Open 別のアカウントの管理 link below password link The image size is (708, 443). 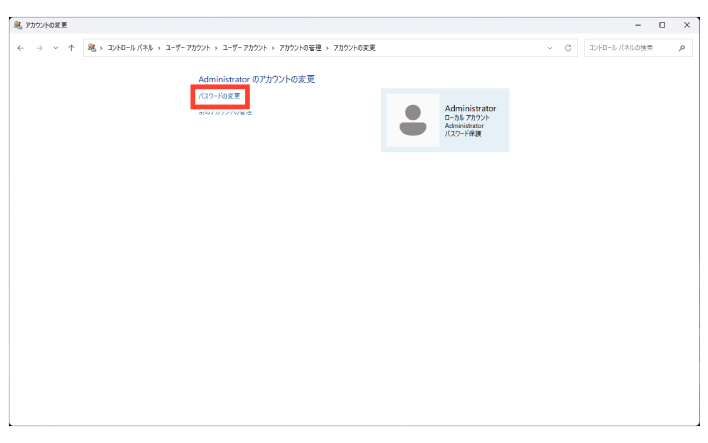(x=225, y=112)
